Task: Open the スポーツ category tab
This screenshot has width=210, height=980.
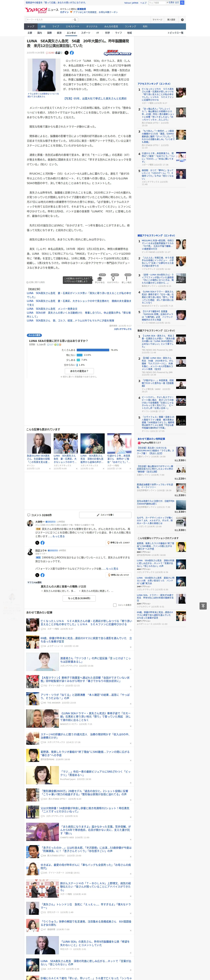Action: [x=86, y=33]
